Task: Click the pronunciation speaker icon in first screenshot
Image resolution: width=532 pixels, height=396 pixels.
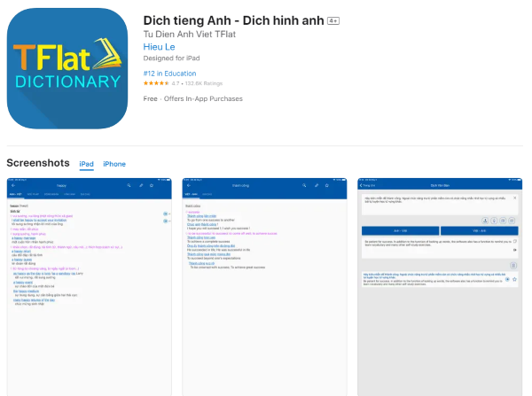Action: click(165, 214)
